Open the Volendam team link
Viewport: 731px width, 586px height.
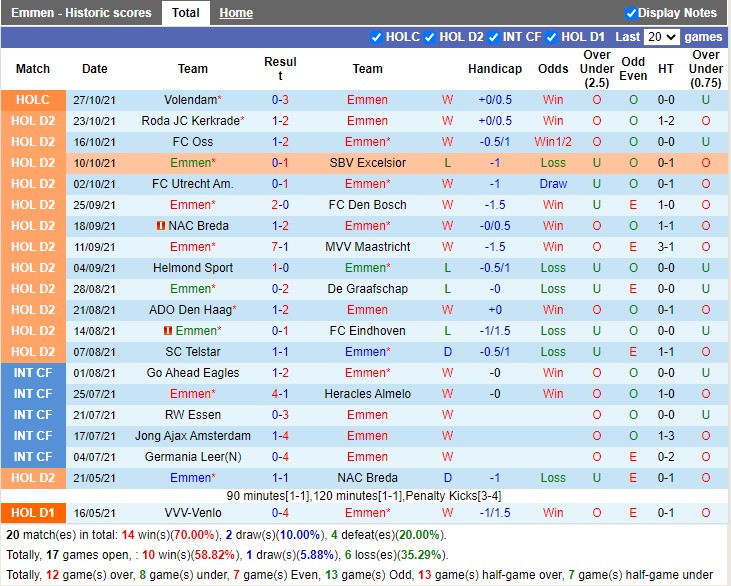[190, 100]
